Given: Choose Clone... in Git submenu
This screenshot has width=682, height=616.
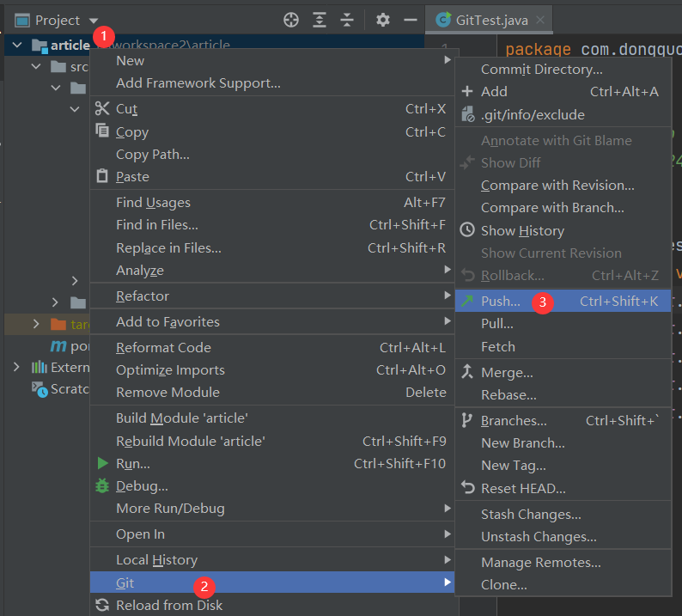Looking at the screenshot, I should click(x=563, y=585).
